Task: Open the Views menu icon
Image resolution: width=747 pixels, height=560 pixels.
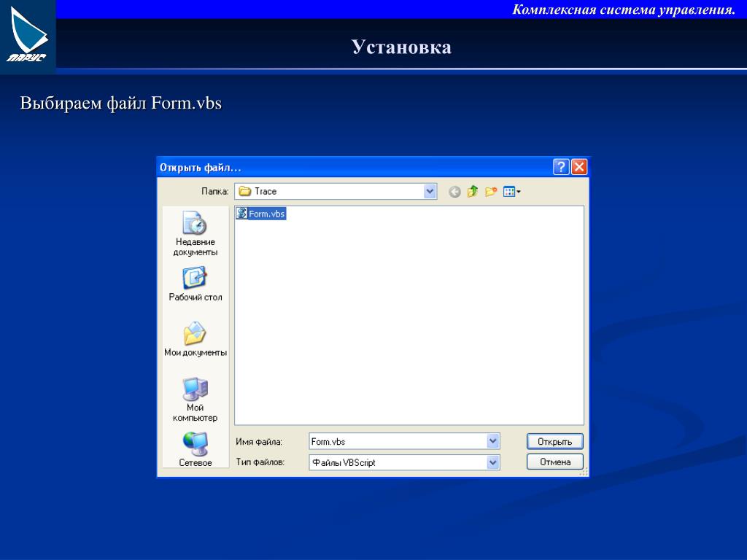Action: [512, 192]
